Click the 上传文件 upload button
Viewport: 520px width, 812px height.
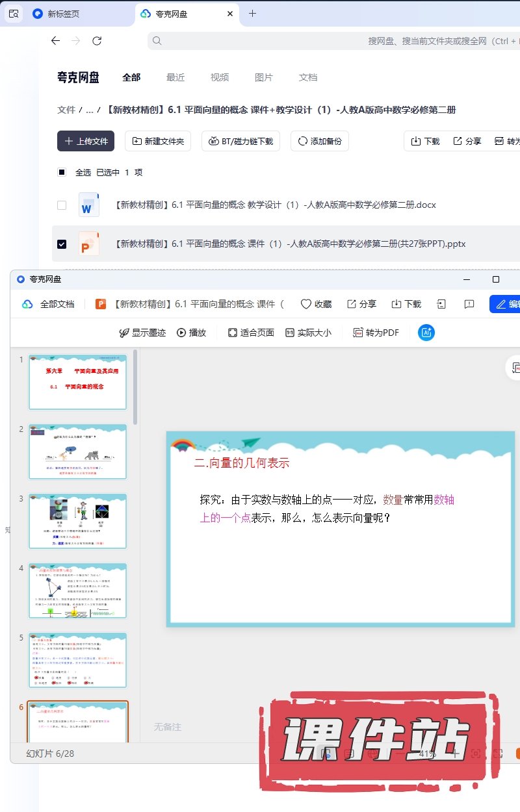pos(86,141)
